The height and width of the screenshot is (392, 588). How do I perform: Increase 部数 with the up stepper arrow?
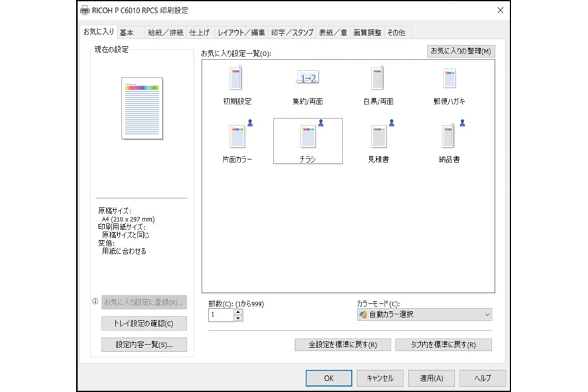tap(237, 312)
